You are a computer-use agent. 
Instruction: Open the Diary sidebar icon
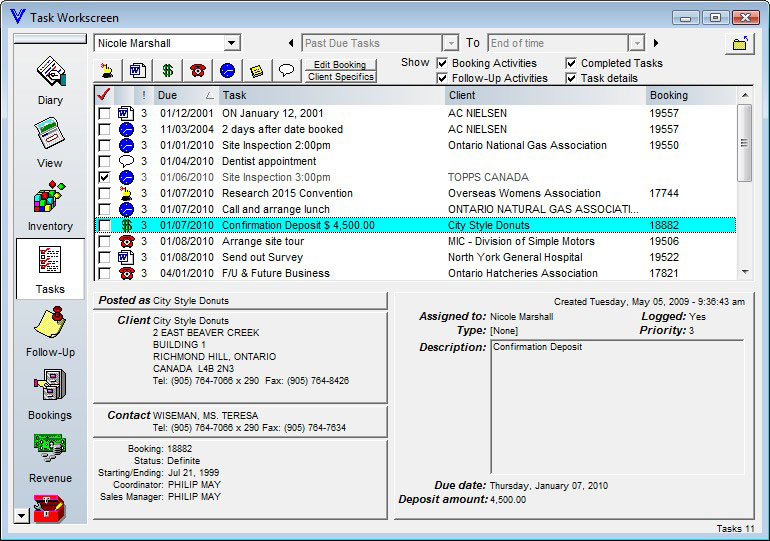tap(50, 79)
